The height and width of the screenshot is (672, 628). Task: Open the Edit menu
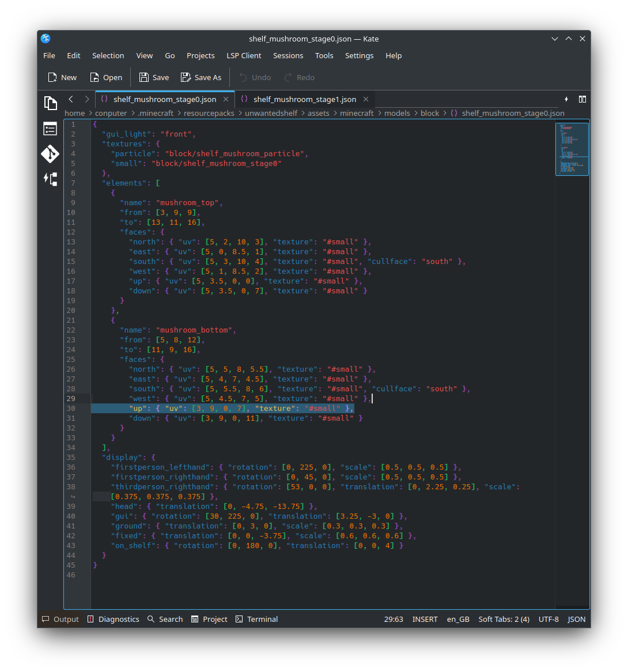click(x=74, y=56)
